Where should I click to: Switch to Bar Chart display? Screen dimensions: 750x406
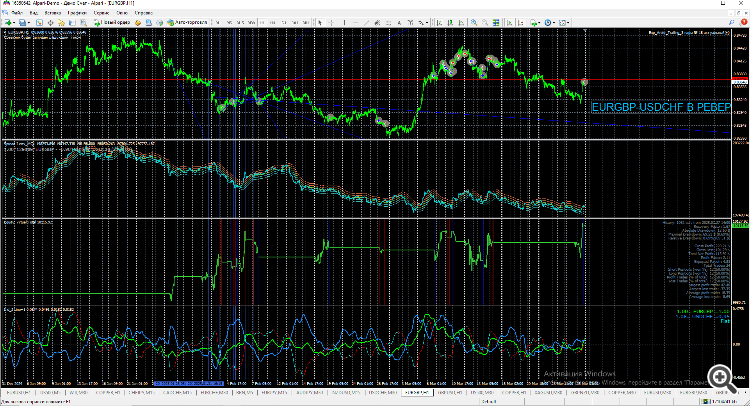[x=440, y=22]
